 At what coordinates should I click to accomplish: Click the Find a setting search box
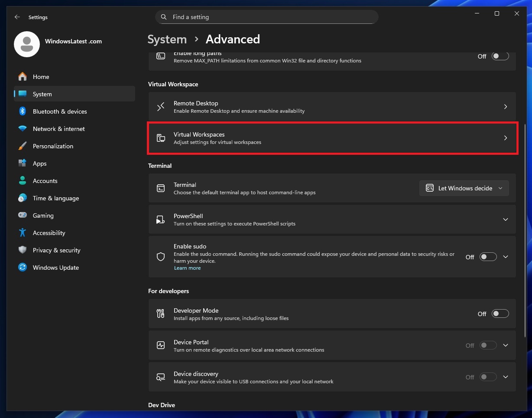tap(267, 17)
